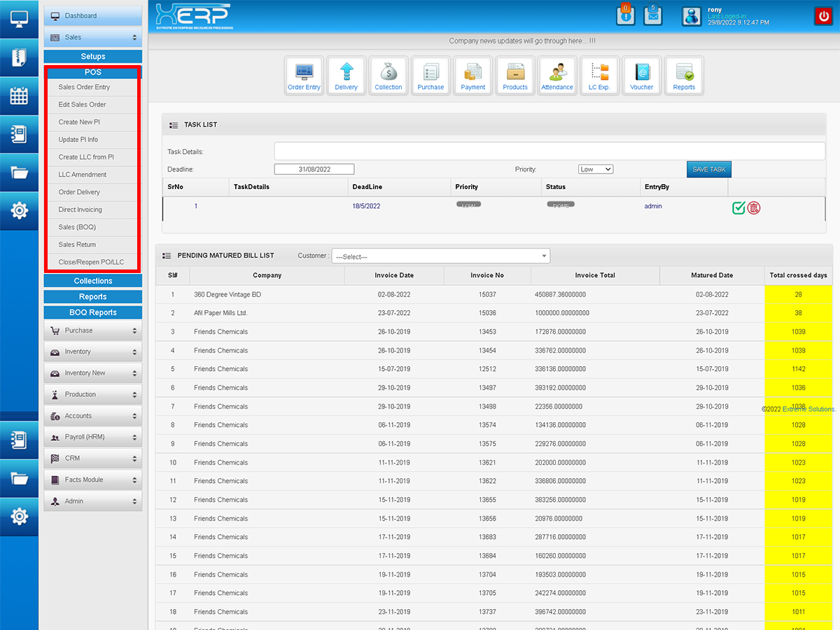Mark task done with green check icon
The width and height of the screenshot is (840, 630).
(738, 207)
